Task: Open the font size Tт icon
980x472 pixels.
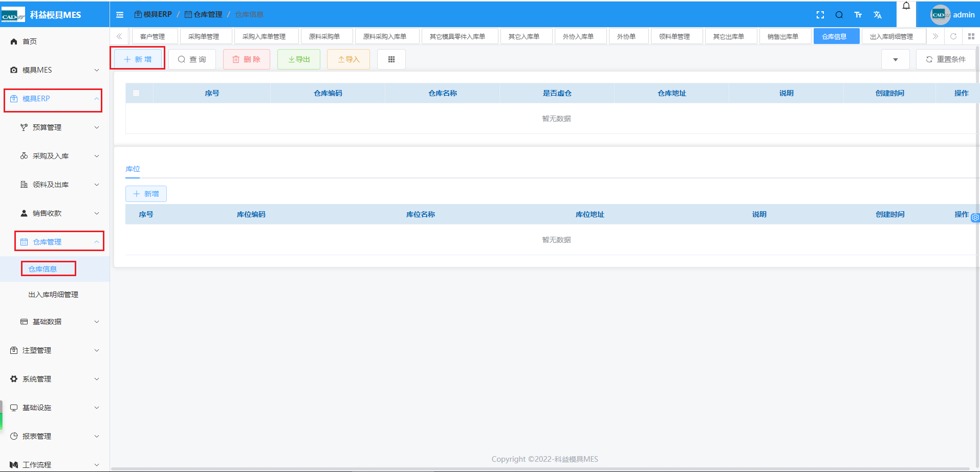Action: pos(858,15)
